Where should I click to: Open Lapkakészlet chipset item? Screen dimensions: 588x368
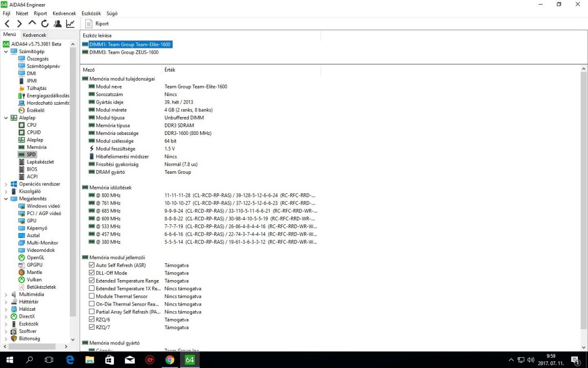coord(40,162)
